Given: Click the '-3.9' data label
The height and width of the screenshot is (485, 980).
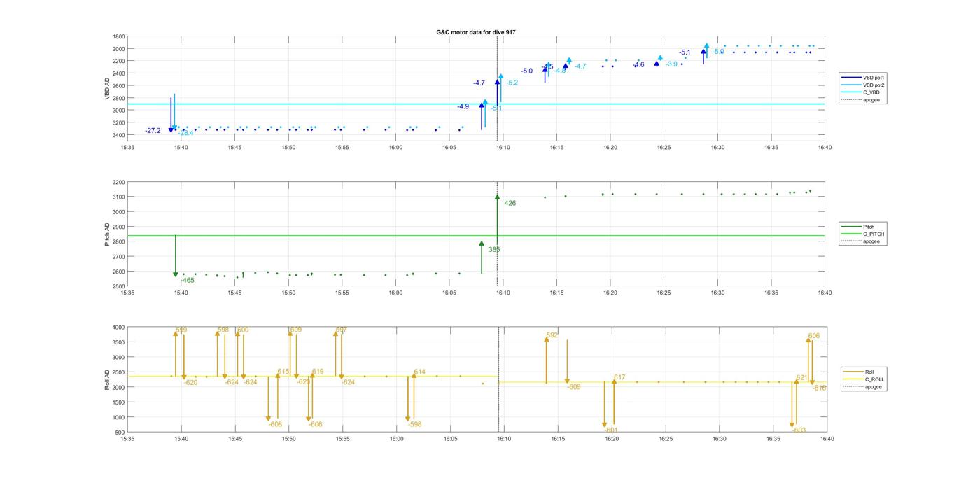Looking at the screenshot, I should pyautogui.click(x=671, y=64).
